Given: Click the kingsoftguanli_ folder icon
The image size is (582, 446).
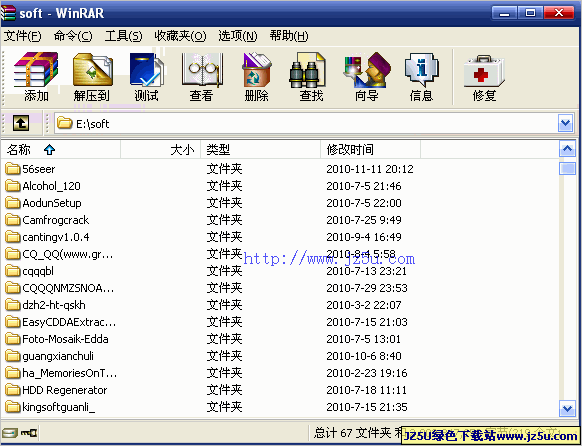Looking at the screenshot, I should point(13,407).
